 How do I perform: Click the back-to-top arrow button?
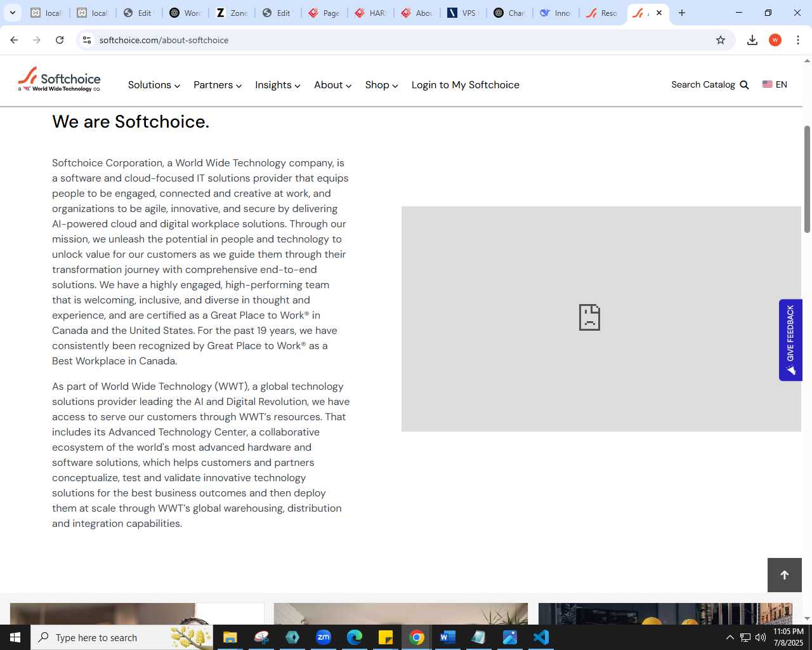coord(785,575)
